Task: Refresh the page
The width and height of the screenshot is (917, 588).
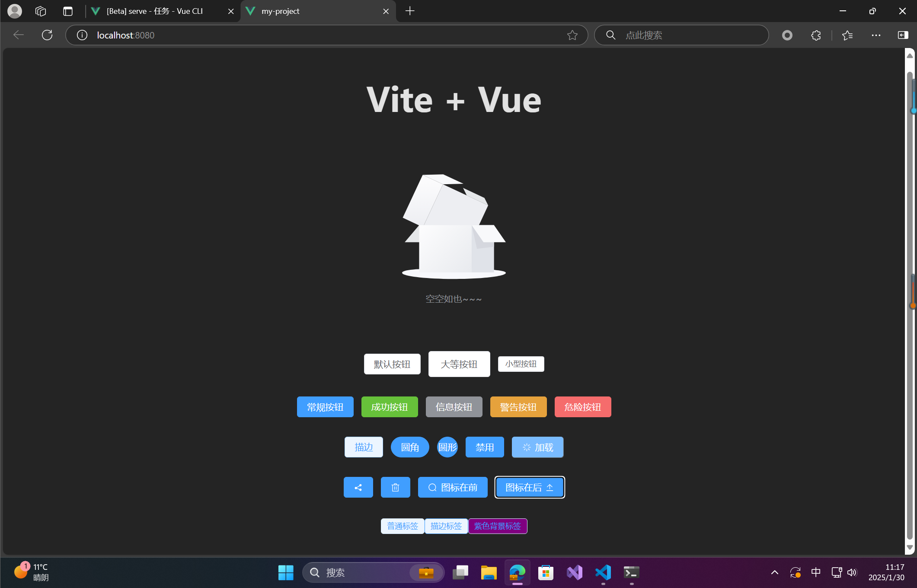Action: tap(47, 35)
